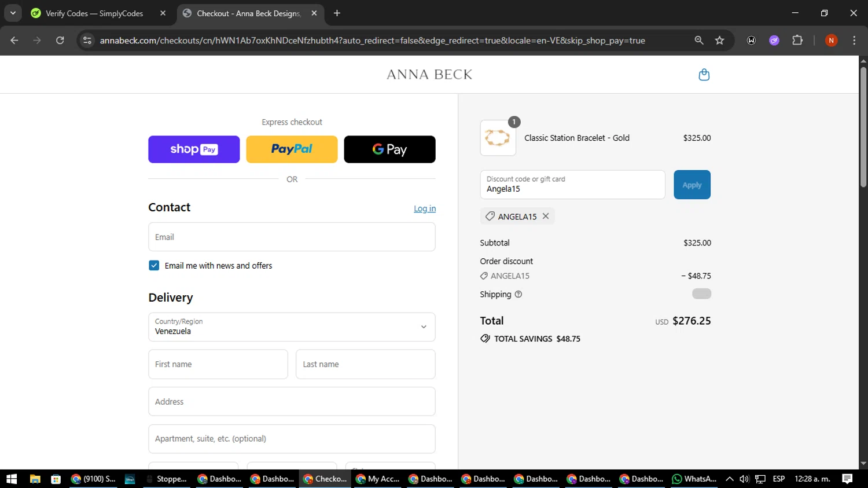
Task: Open the shopping bag cart icon
Action: pyautogui.click(x=704, y=75)
